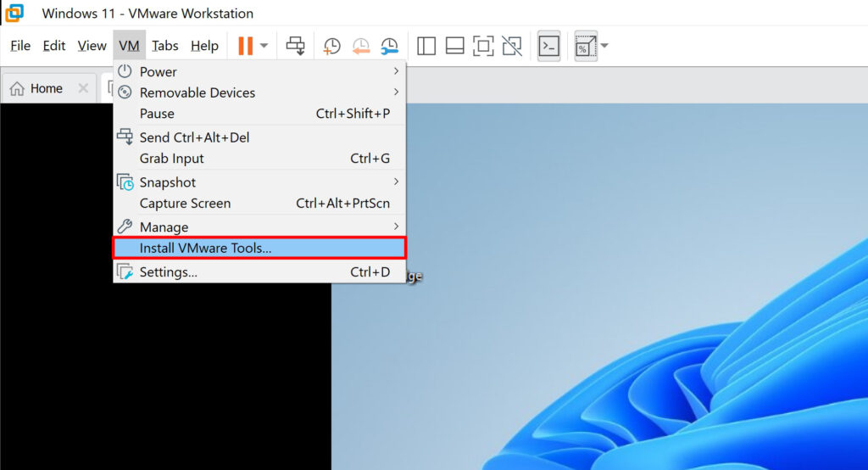This screenshot has height=470, width=868.
Task: Expand the Snapshot submenu
Action: click(259, 182)
